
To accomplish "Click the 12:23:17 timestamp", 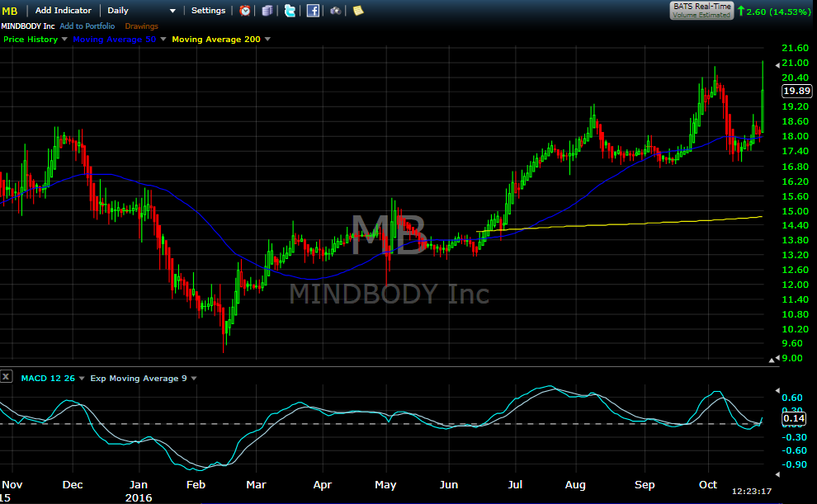I will 751,491.
